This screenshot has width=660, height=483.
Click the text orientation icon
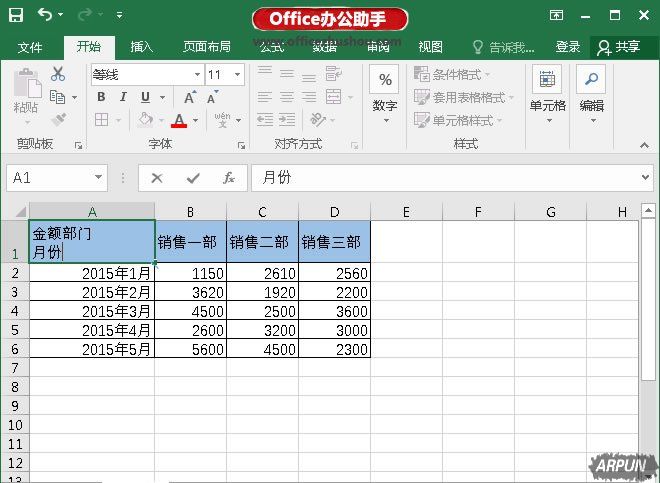tap(318, 120)
